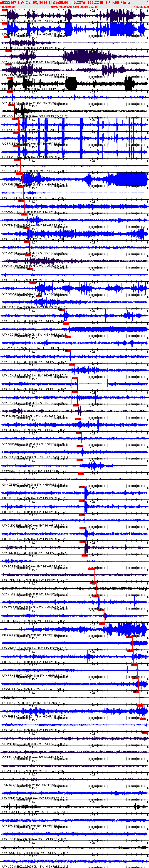Select the UW VIP EHZ station label
This screenshot has width=149, height=868.
pos(34,690)
